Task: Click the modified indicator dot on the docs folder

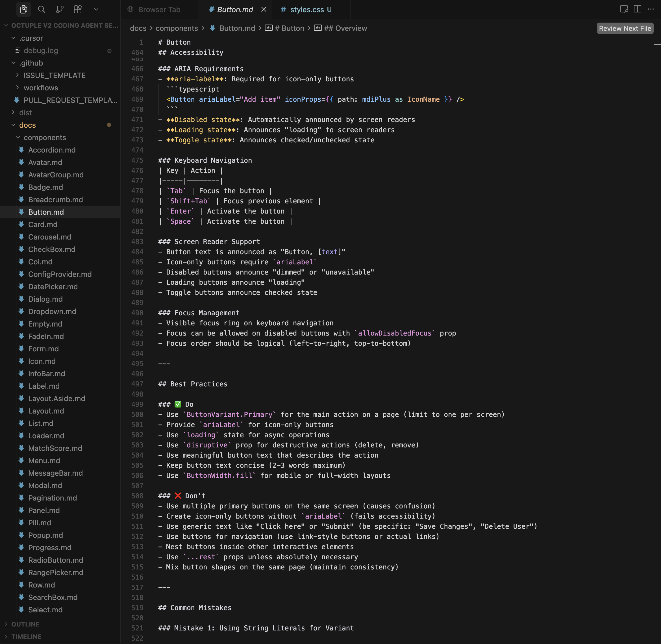Action: tap(109, 125)
